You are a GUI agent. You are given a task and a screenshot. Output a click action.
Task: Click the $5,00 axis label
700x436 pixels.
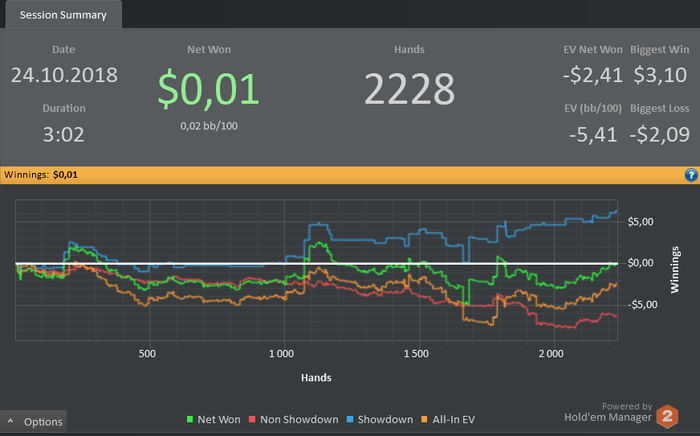pos(640,221)
